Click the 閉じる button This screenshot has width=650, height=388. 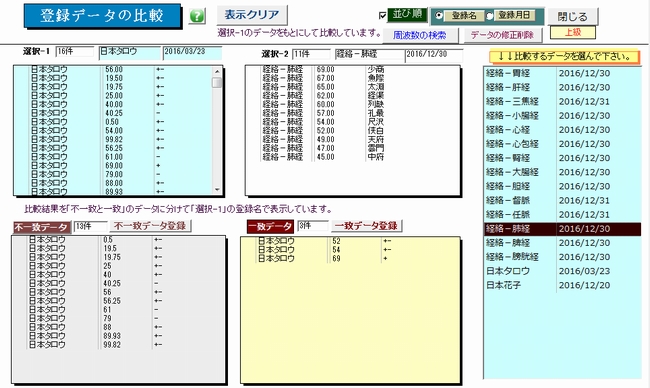(x=572, y=17)
